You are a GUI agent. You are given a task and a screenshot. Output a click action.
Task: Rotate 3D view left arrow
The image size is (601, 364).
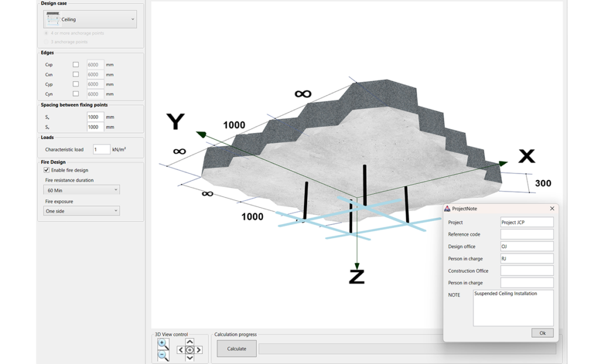tap(181, 350)
